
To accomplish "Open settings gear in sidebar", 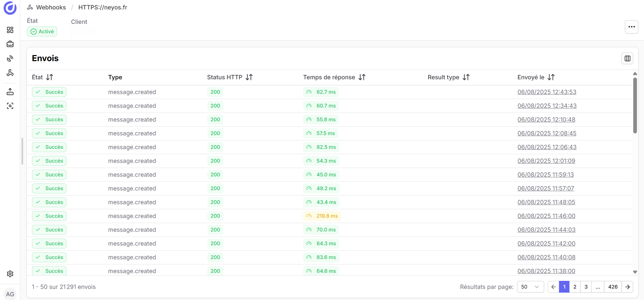I will click(x=10, y=274).
